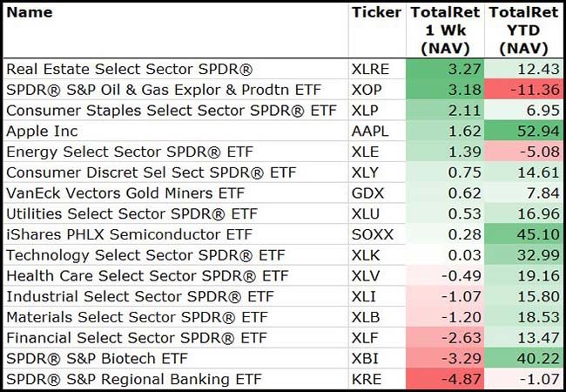Select the Apple Inc row name
This screenshot has height=392, width=566.
[x=42, y=131]
